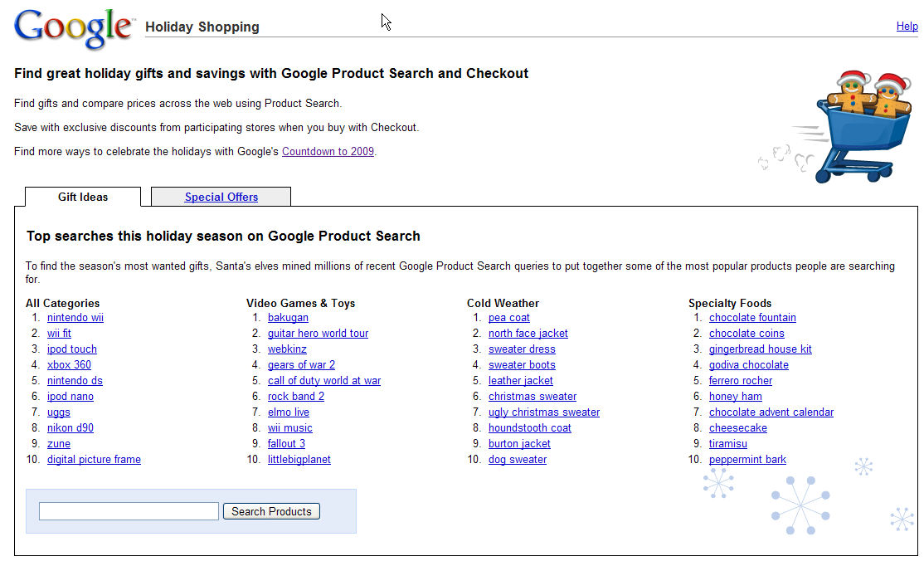The image size is (924, 566).
Task: Open the guitar hero world tour link
Action: click(319, 333)
